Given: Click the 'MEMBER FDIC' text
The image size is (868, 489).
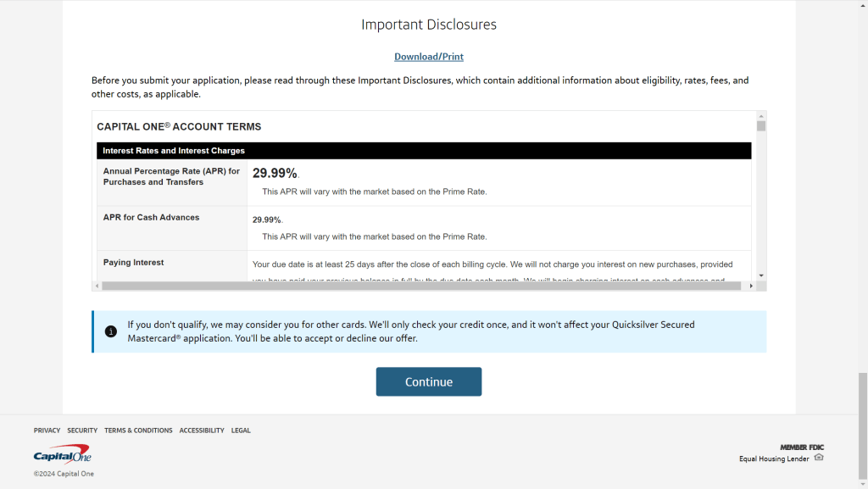Looking at the screenshot, I should pos(802,447).
